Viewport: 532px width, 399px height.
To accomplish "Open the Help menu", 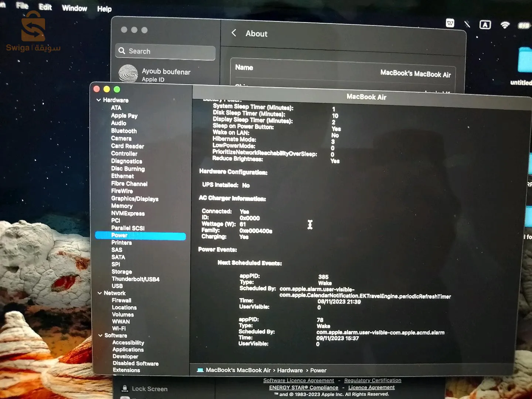I will click(104, 9).
